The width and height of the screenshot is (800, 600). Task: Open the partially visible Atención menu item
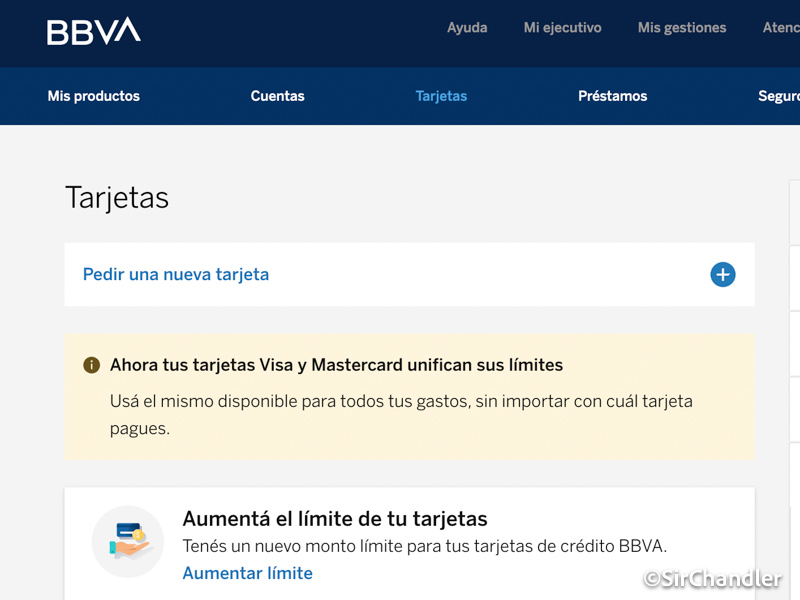(x=780, y=28)
